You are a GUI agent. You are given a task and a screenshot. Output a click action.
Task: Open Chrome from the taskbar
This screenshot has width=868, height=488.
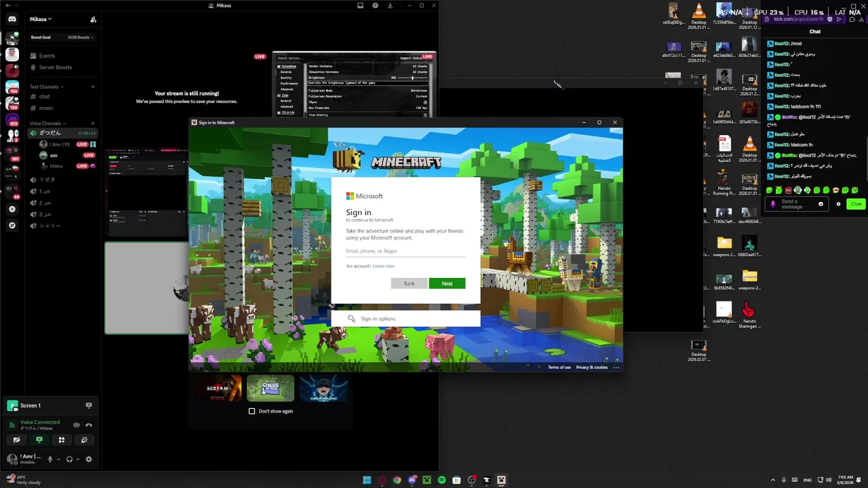(397, 480)
